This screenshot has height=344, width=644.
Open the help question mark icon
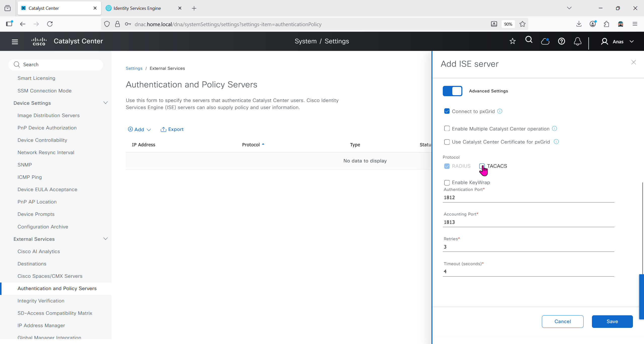point(561,41)
